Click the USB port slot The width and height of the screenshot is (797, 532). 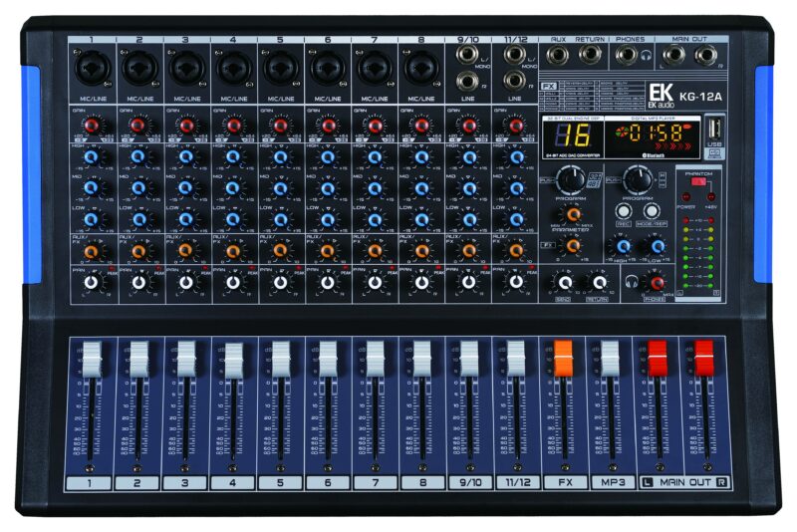click(714, 129)
